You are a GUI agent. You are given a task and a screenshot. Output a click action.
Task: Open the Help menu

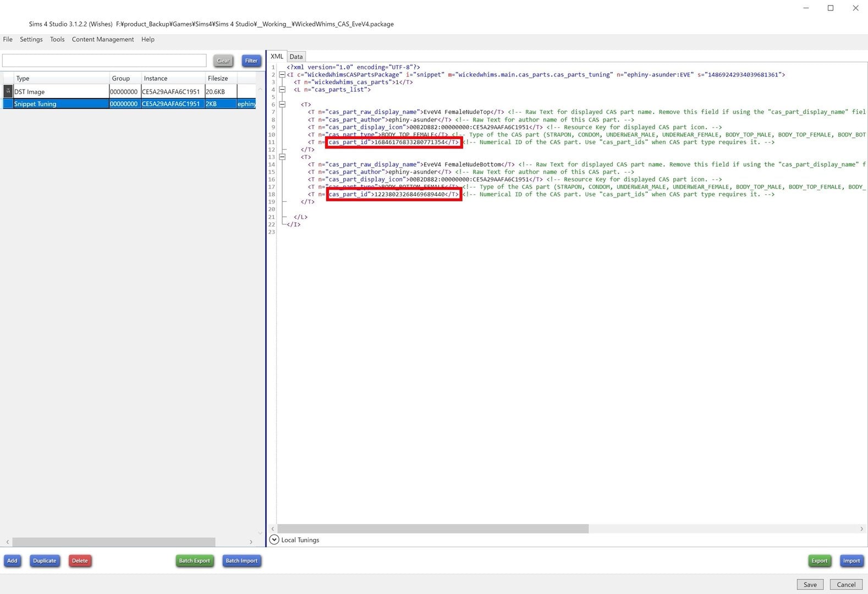147,40
